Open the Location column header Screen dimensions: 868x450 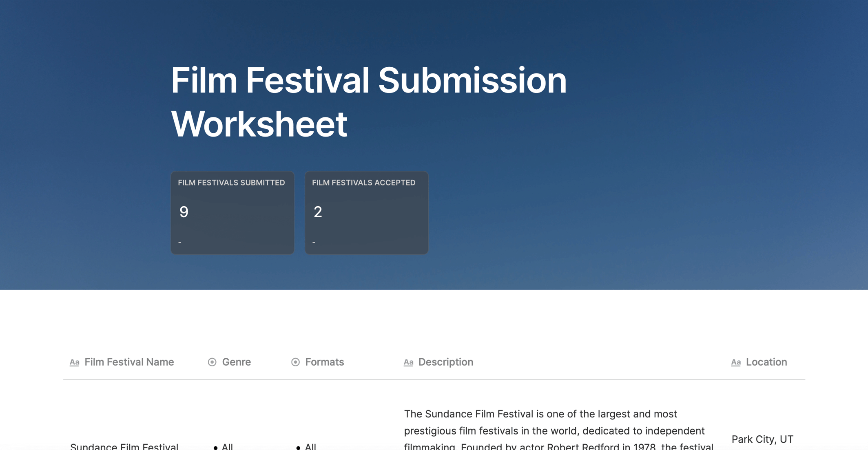point(759,362)
